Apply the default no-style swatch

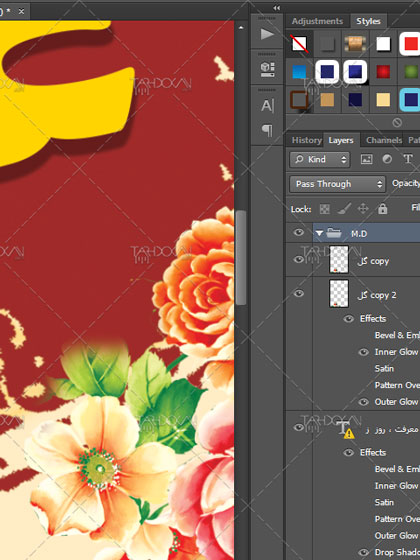[299, 44]
